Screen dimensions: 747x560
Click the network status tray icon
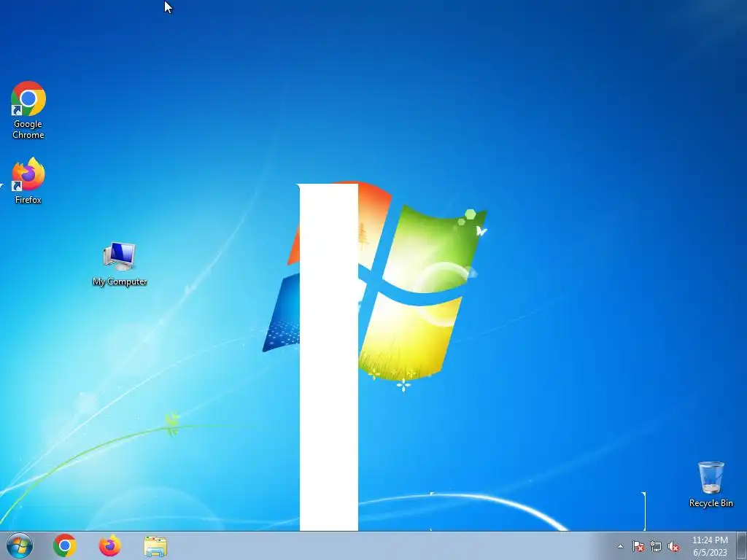tap(656, 546)
